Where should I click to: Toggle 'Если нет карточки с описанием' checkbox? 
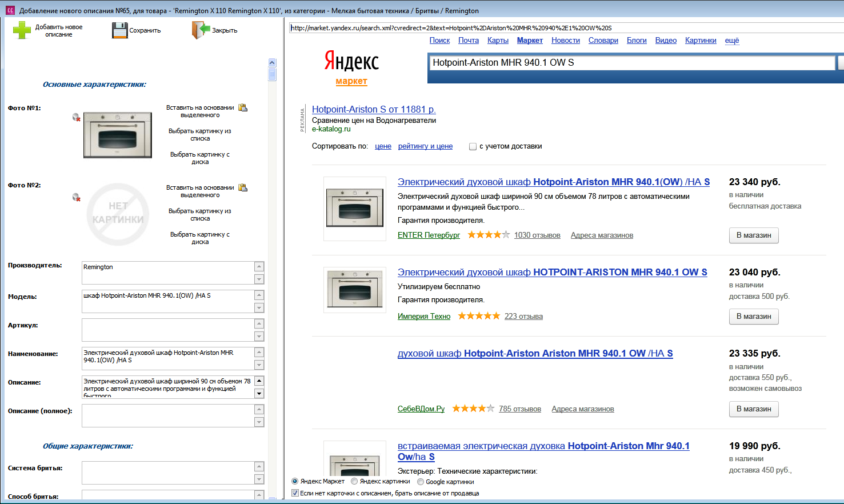(295, 493)
